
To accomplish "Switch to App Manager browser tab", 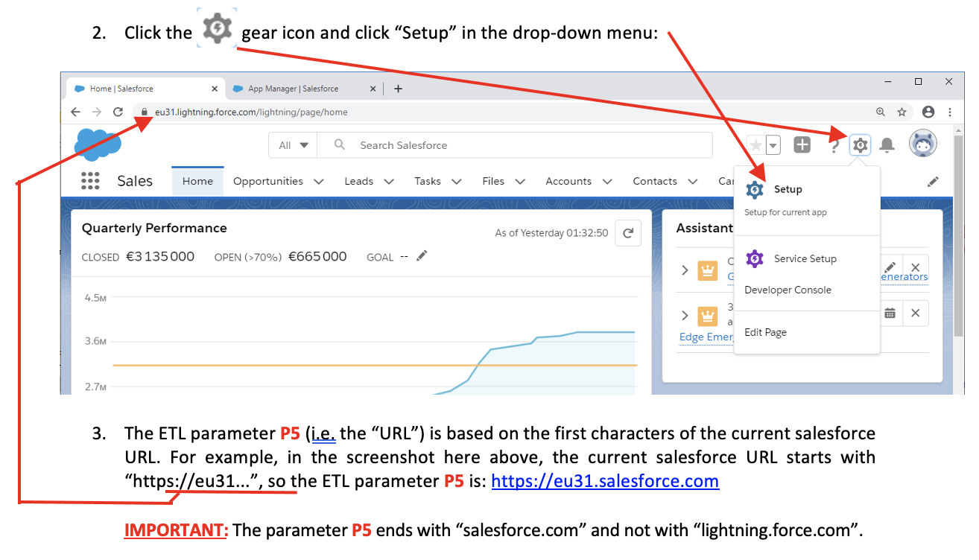I will click(x=293, y=89).
